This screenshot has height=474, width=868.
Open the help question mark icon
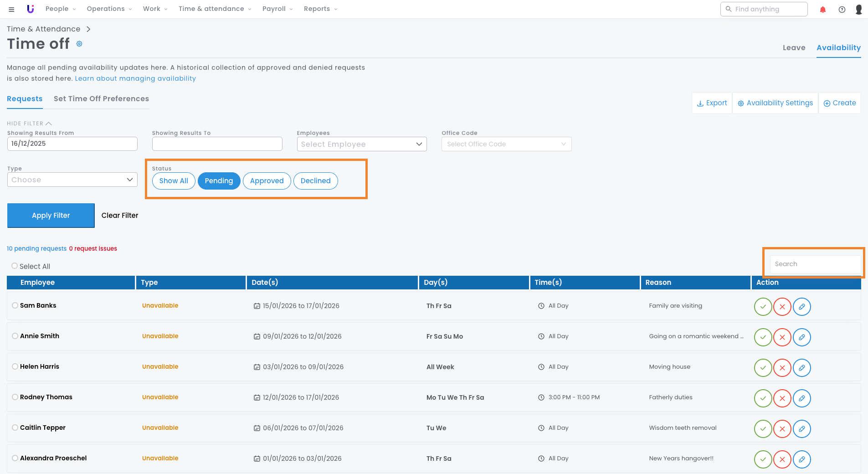tap(842, 9)
